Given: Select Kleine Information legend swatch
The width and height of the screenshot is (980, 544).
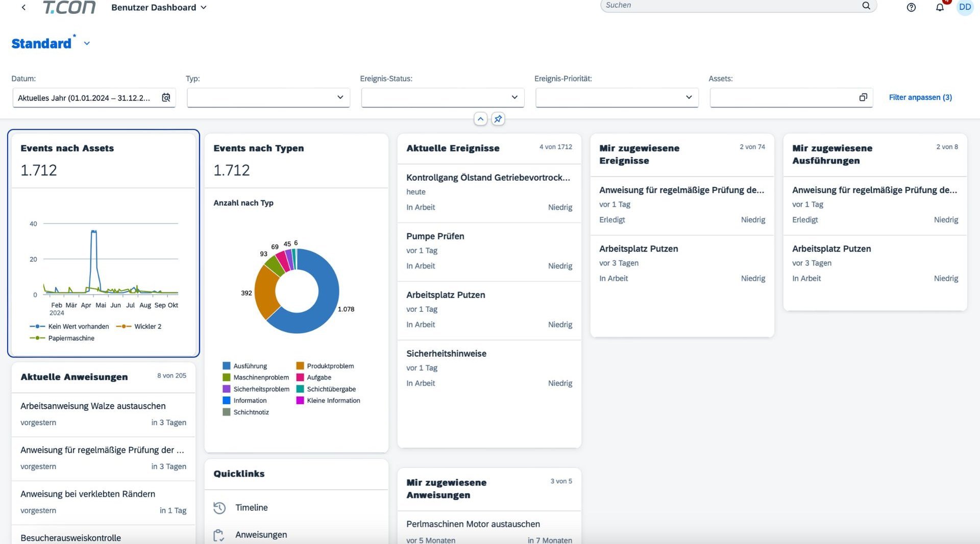Looking at the screenshot, I should 300,401.
